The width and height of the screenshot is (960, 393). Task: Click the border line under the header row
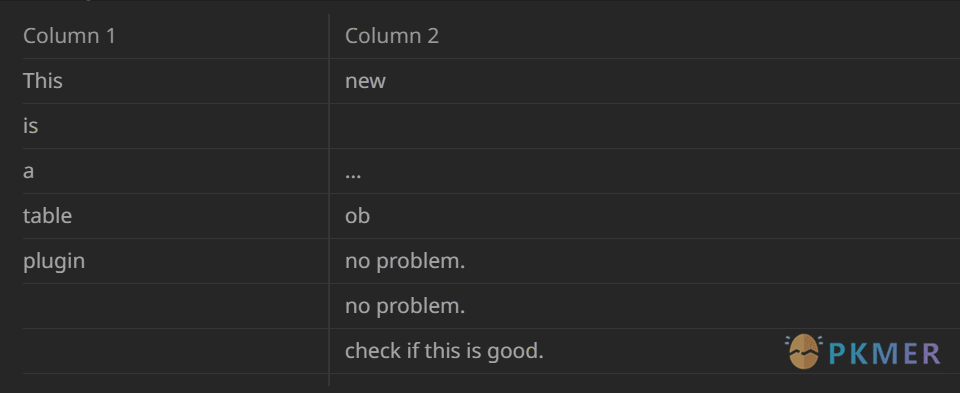(x=491, y=59)
